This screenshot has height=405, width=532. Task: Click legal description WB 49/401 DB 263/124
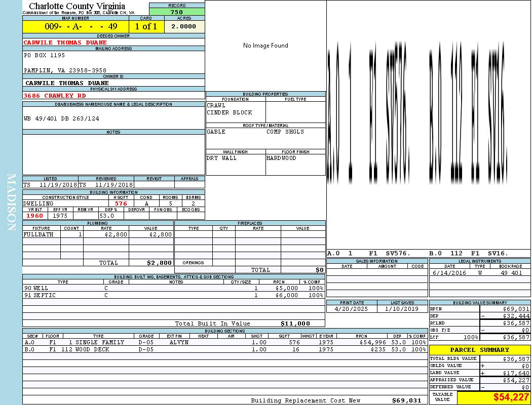(x=61, y=118)
